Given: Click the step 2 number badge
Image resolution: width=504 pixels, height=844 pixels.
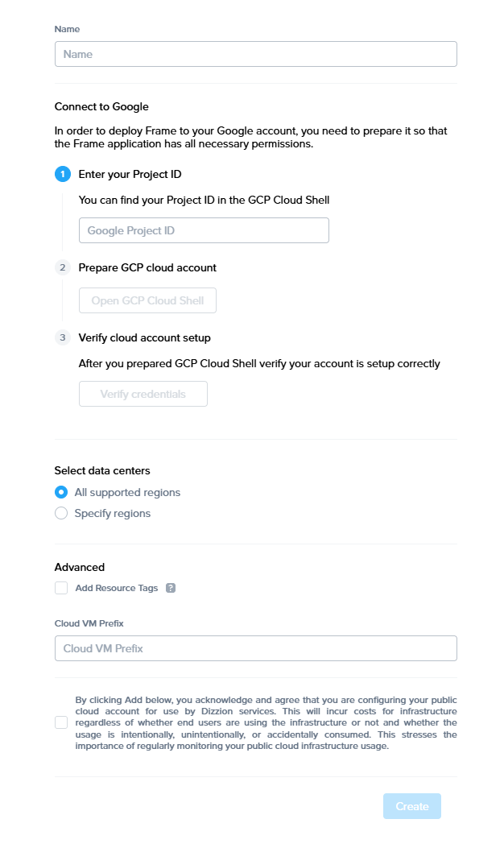Looking at the screenshot, I should click(x=62, y=267).
